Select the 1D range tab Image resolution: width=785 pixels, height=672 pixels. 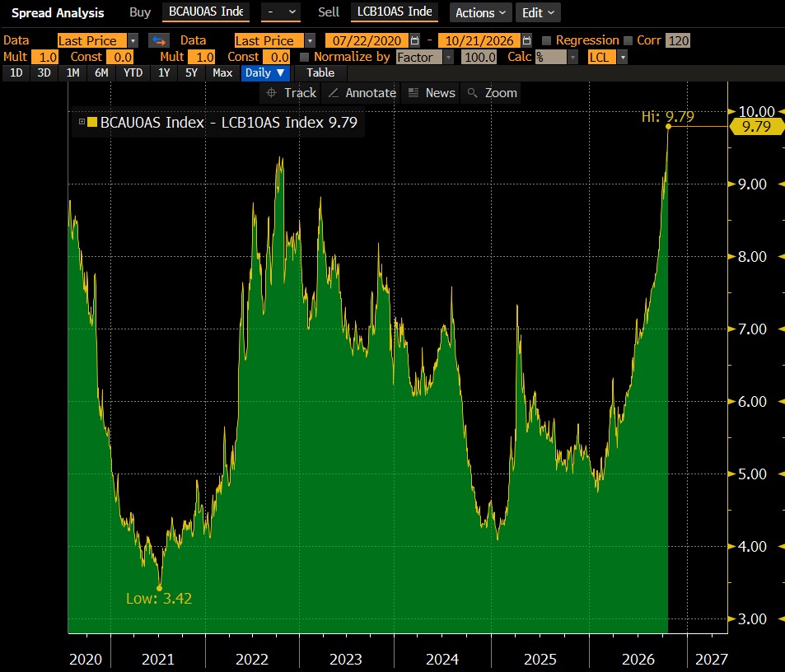click(16, 73)
